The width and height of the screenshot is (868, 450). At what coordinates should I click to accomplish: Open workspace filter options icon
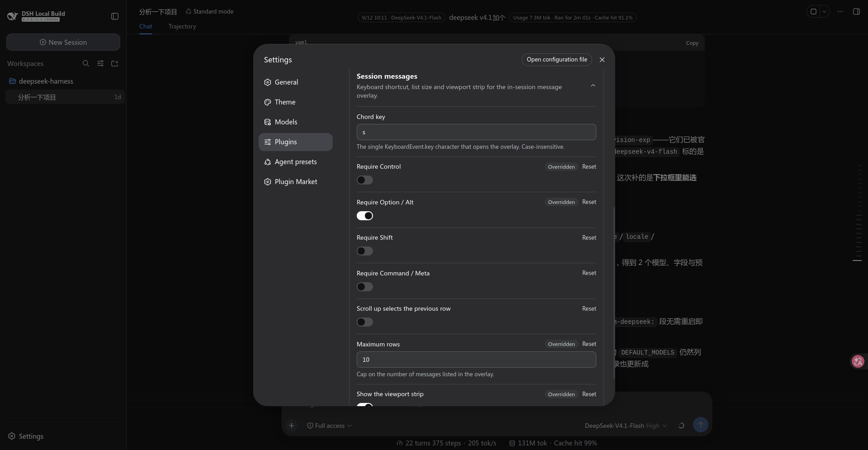point(100,63)
